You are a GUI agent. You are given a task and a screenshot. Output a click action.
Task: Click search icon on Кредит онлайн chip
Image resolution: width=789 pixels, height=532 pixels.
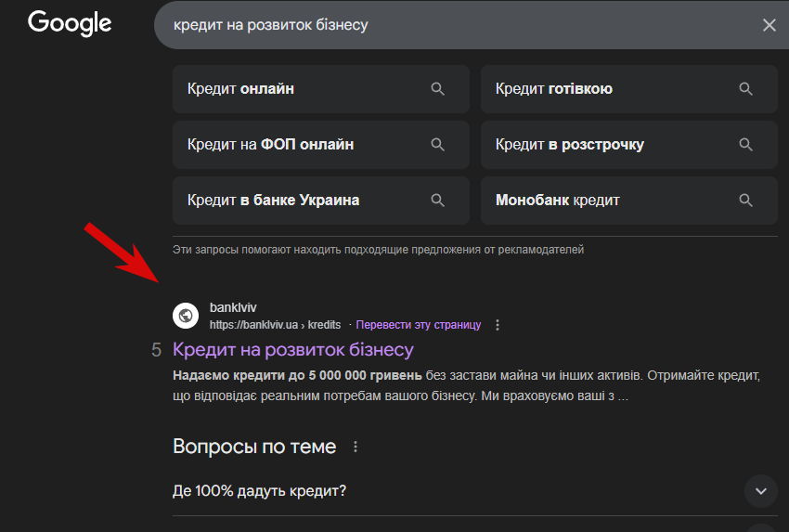[437, 89]
